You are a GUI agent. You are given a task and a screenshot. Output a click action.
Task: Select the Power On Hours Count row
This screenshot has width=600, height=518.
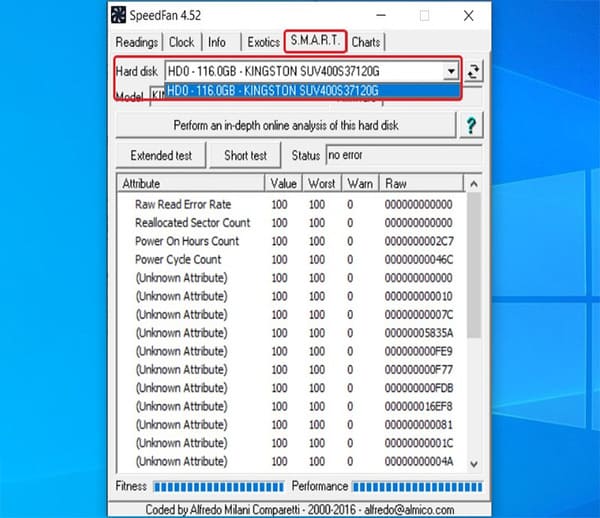[293, 241]
